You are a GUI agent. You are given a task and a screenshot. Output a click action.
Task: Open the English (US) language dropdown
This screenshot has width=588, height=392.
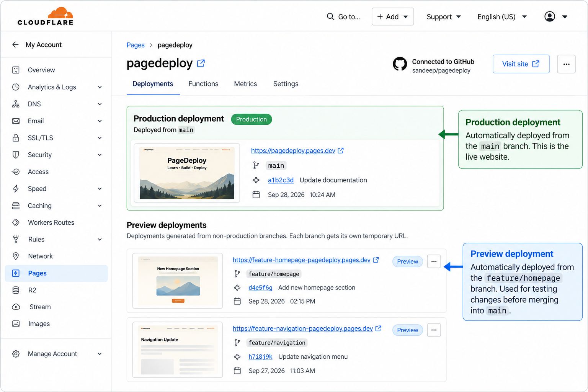[x=502, y=16]
